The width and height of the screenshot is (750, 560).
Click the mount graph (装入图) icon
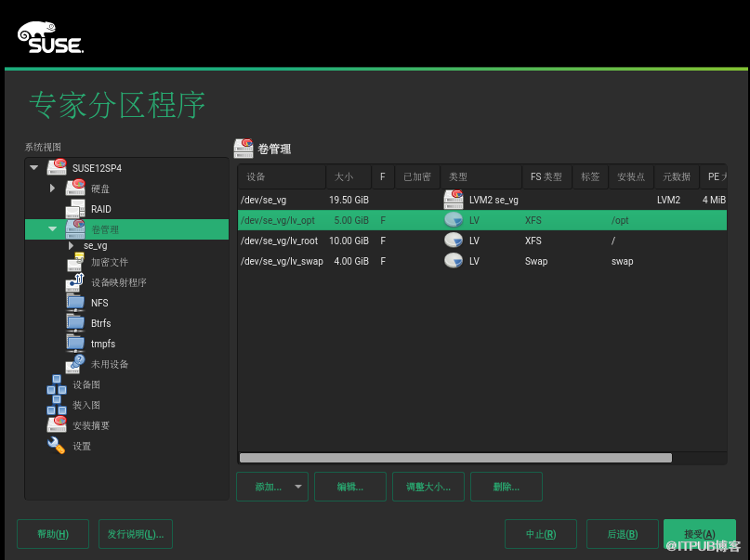(x=57, y=405)
